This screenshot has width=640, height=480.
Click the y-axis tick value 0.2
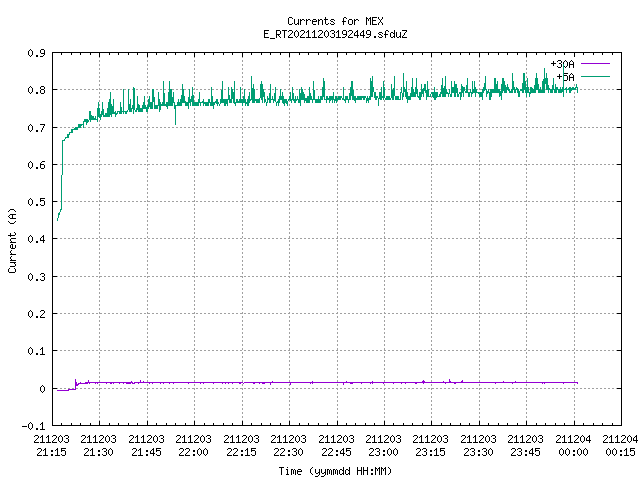click(x=36, y=314)
